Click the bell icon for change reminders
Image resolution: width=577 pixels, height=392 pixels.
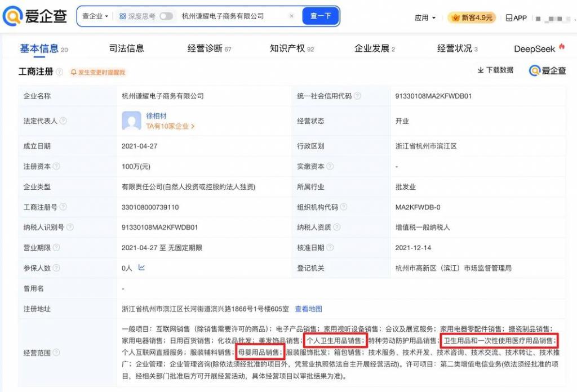(x=74, y=73)
